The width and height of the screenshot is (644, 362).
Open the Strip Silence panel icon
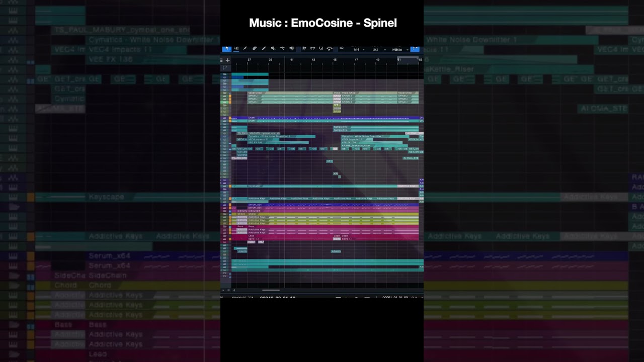[x=312, y=49]
